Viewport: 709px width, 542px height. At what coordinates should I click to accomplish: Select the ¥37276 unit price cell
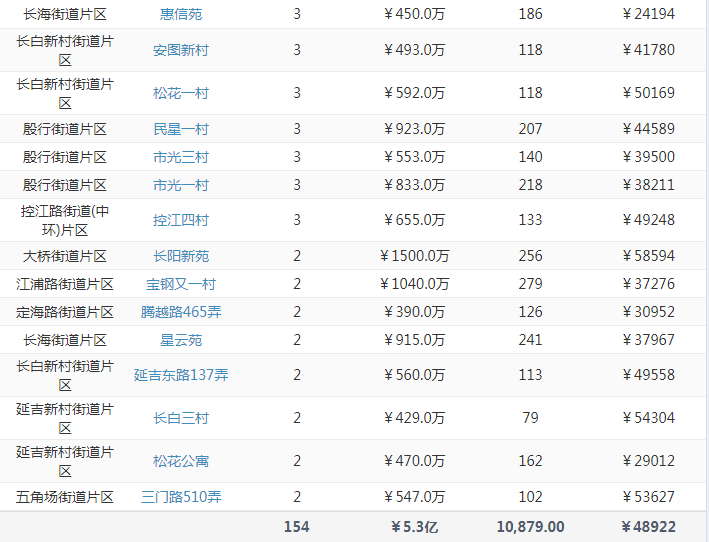coord(648,284)
